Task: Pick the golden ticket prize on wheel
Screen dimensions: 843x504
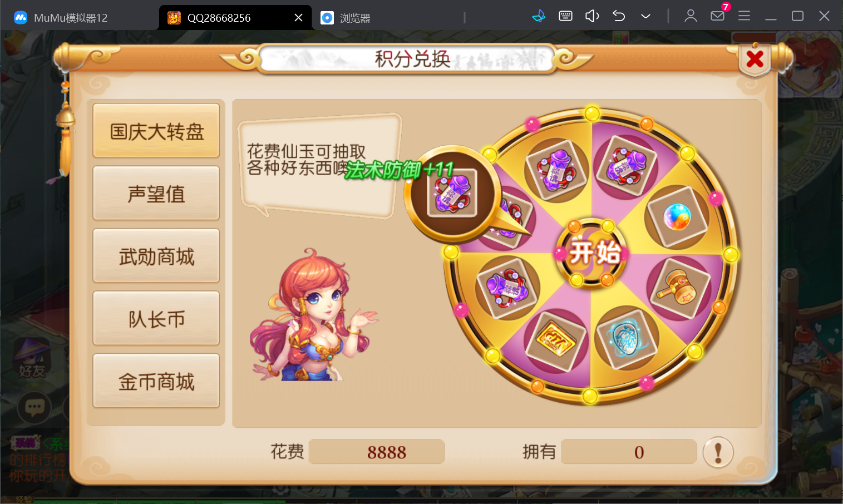Action: pyautogui.click(x=555, y=339)
